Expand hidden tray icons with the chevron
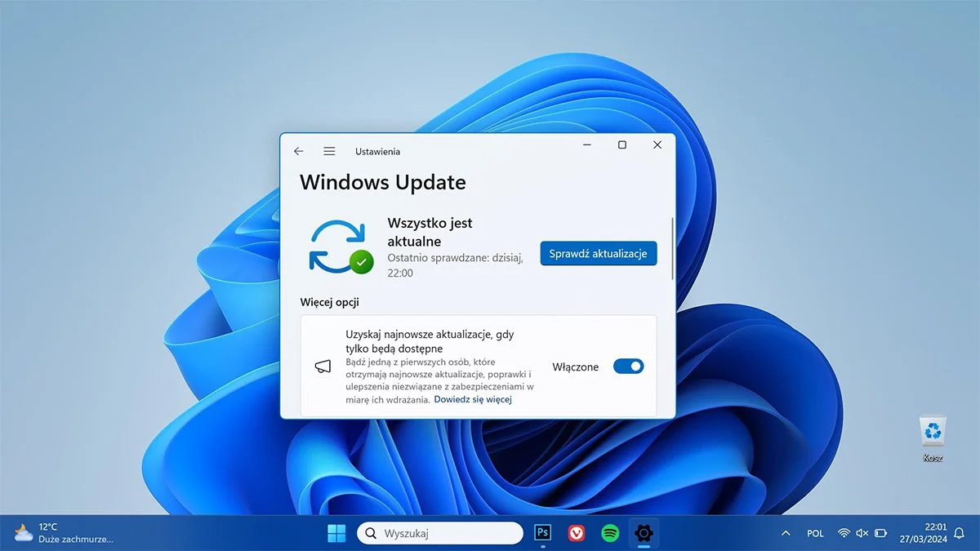This screenshot has height=551, width=980. tap(785, 532)
